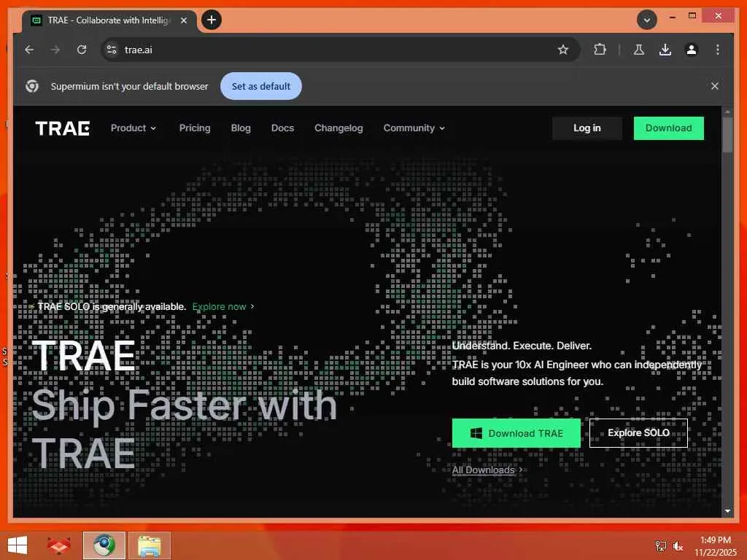Viewport: 747px width, 560px height.
Task: Click the Supermium logo in infobar
Action: click(x=32, y=86)
